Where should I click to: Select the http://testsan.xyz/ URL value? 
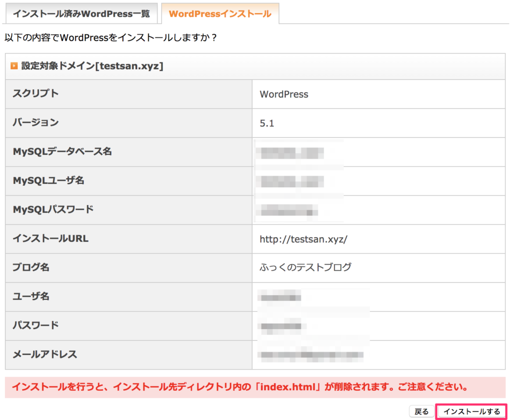pos(303,239)
